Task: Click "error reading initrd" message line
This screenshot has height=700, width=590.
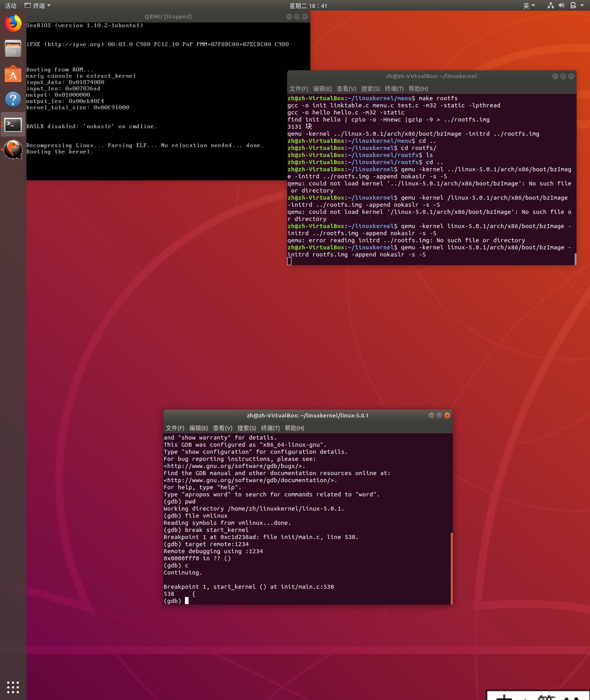Action: pyautogui.click(x=406, y=240)
